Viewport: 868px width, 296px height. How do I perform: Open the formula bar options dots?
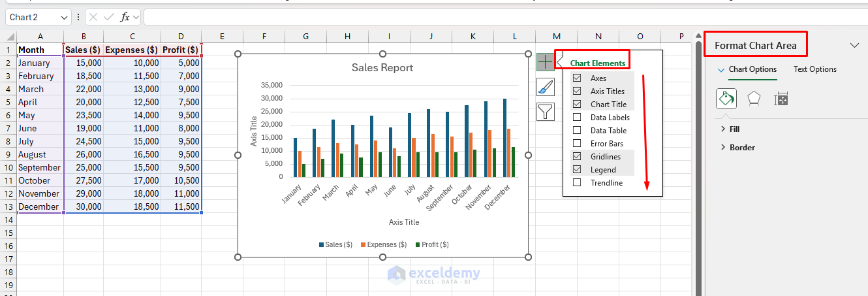78,17
